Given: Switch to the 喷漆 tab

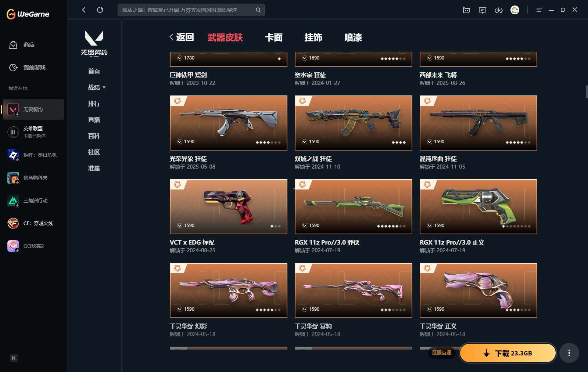Looking at the screenshot, I should pyautogui.click(x=353, y=37).
